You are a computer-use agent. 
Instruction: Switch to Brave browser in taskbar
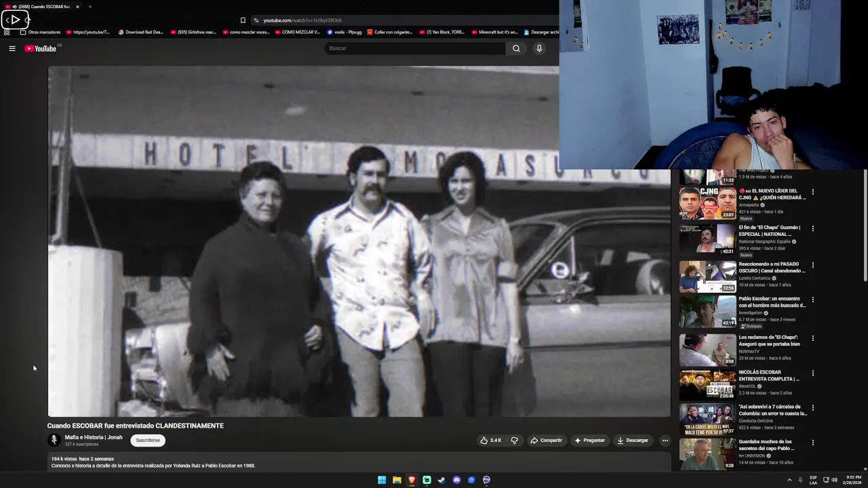coord(412,480)
